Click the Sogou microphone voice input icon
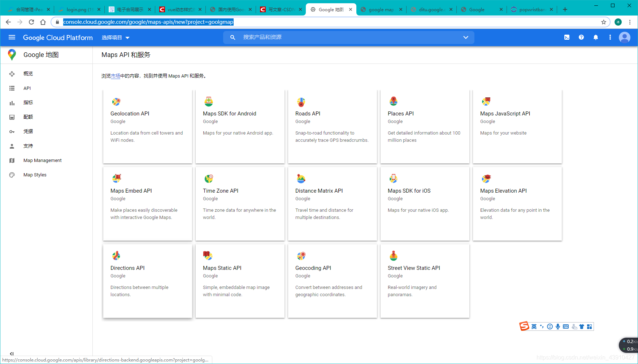 pyautogui.click(x=558, y=326)
